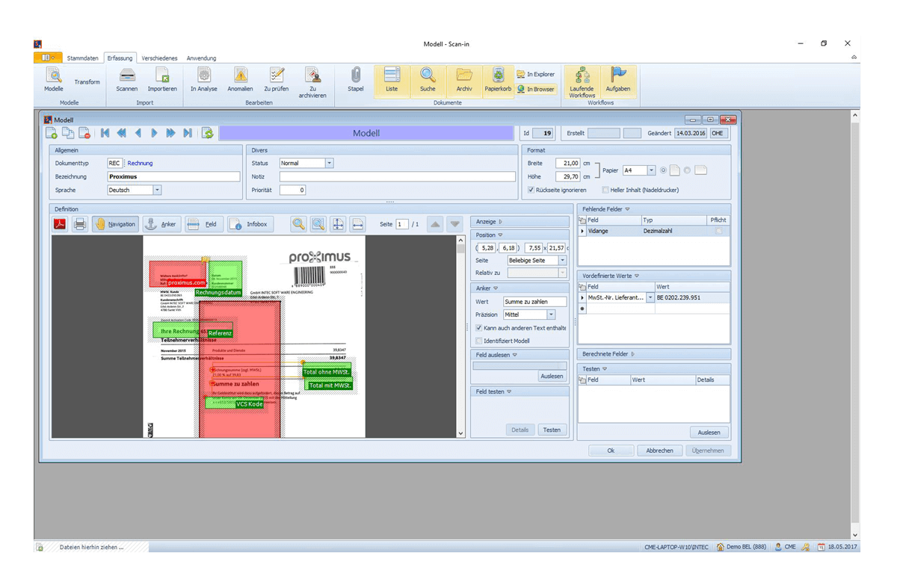Enable Heller Inhalt (Nadeldrucker) checkbox

pyautogui.click(x=605, y=191)
